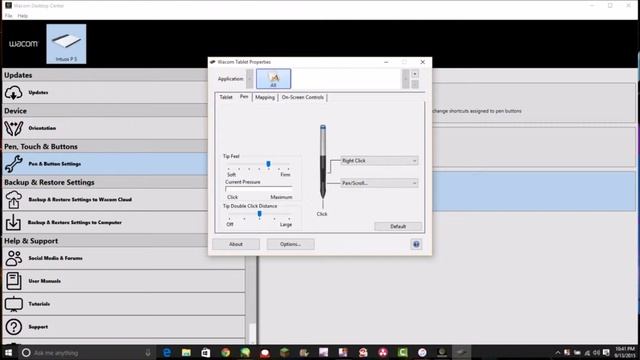Open the Right Click button dropdown
Viewport: 640px width, 360px height.
(379, 161)
